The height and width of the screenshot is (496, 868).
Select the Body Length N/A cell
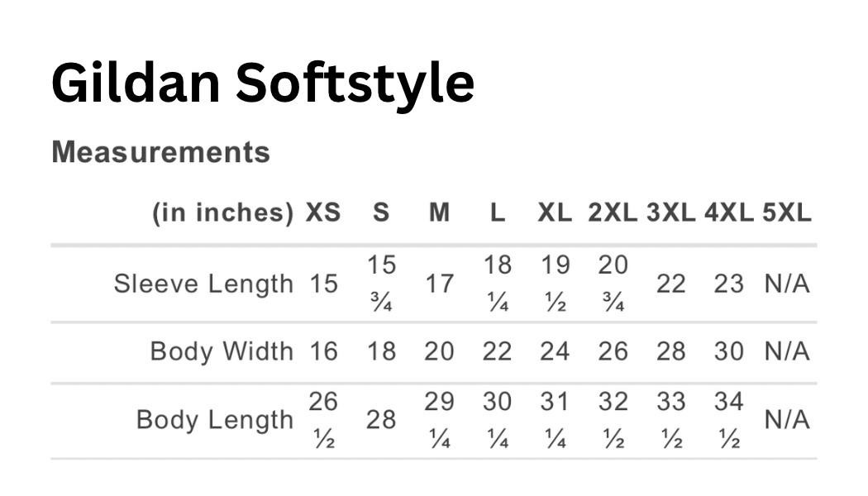coord(786,420)
